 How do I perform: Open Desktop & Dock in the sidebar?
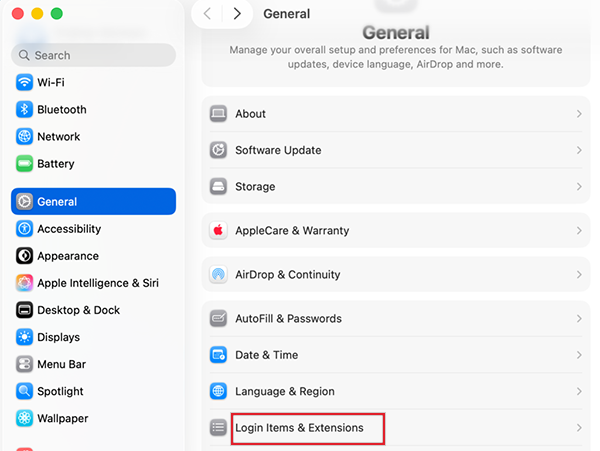(78, 310)
